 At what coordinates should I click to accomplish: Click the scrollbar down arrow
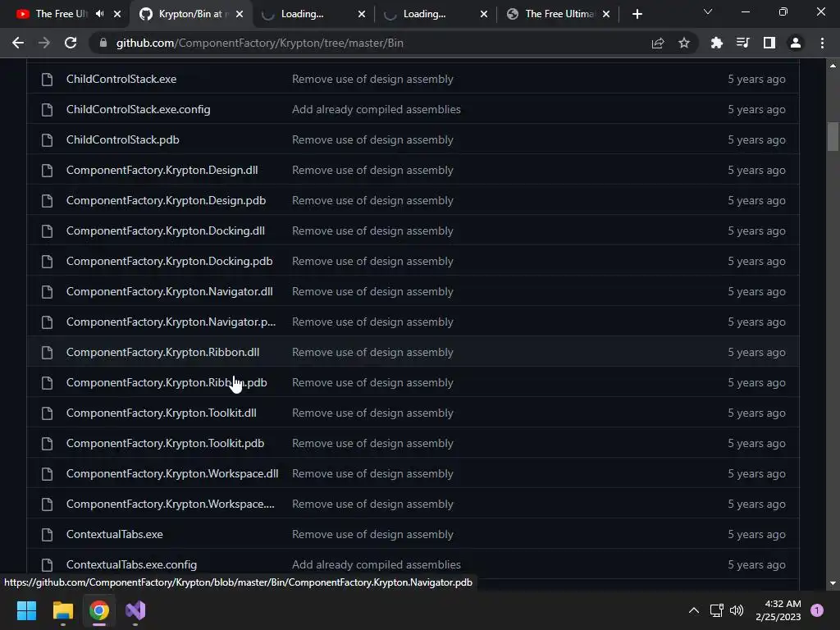coord(833,583)
